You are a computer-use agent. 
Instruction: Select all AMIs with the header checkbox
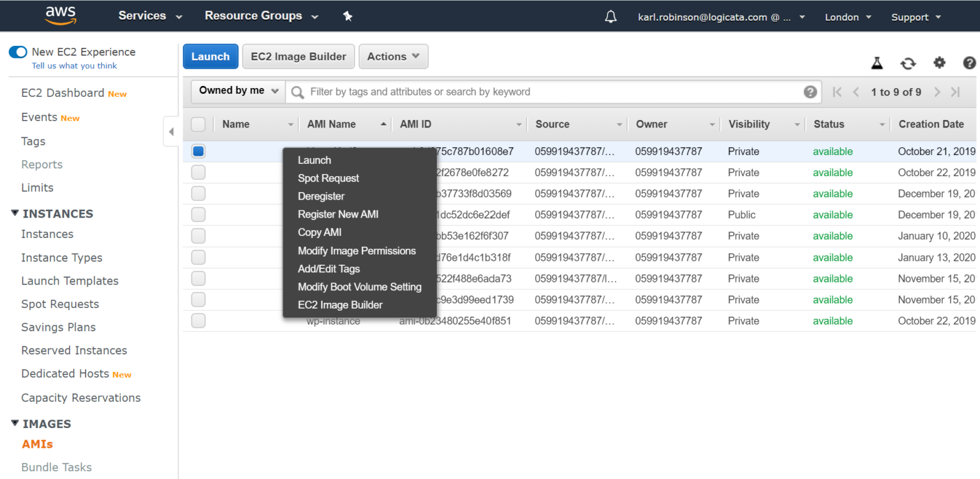tap(198, 124)
